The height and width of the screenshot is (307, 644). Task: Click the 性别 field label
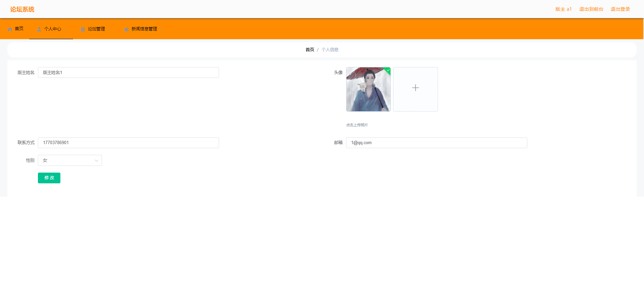point(30,161)
